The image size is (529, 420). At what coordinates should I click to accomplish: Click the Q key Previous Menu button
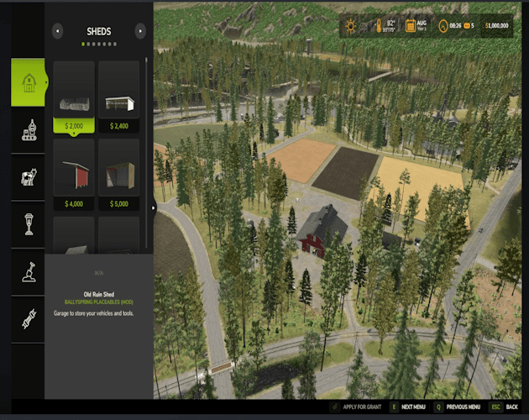(458, 407)
